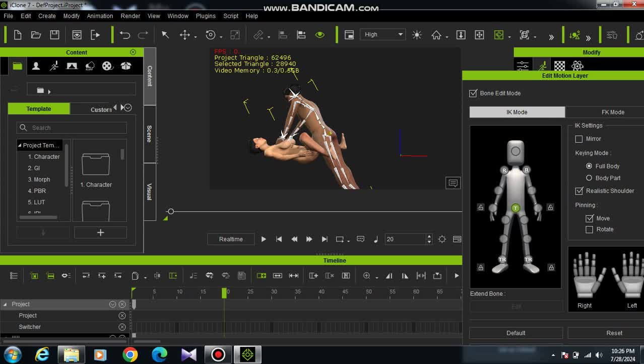The width and height of the screenshot is (644, 364).
Task: Collapse the Project track in the timeline
Action: pyautogui.click(x=6, y=305)
